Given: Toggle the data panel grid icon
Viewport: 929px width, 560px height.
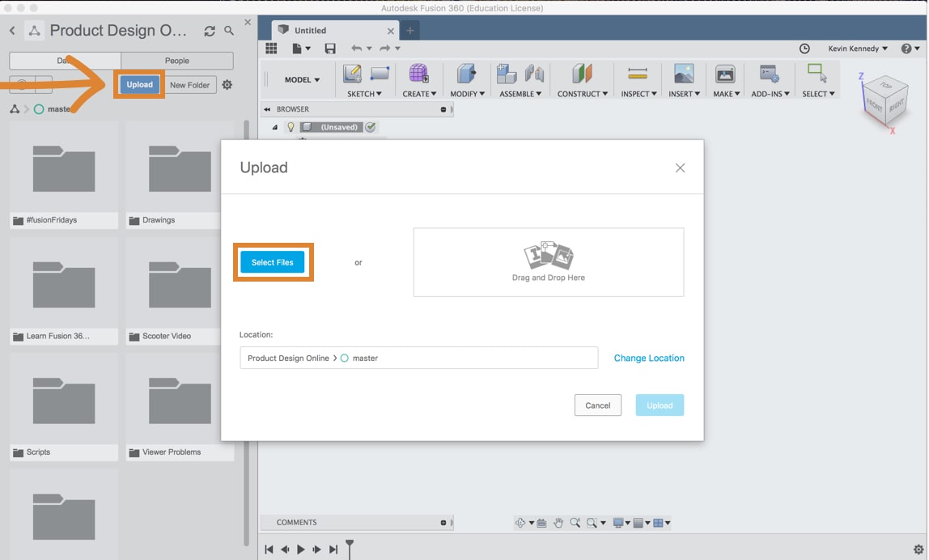Looking at the screenshot, I should pyautogui.click(x=271, y=48).
